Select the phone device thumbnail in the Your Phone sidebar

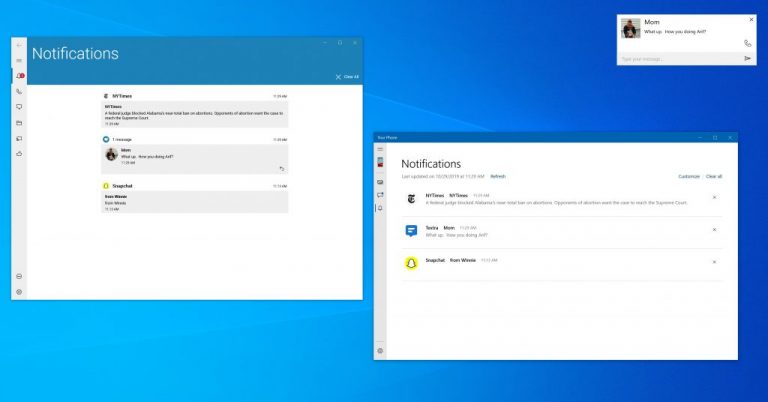[380, 163]
